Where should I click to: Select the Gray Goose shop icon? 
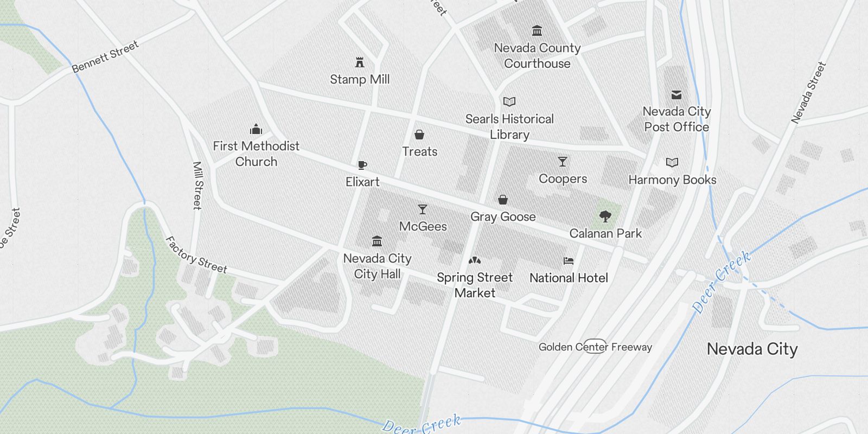tap(503, 200)
